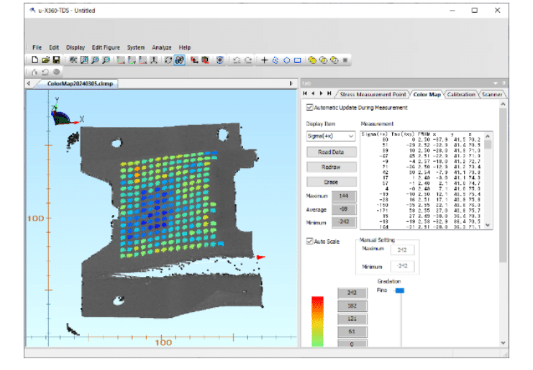
Task: Open the Edit Figure menu
Action: pos(106,47)
